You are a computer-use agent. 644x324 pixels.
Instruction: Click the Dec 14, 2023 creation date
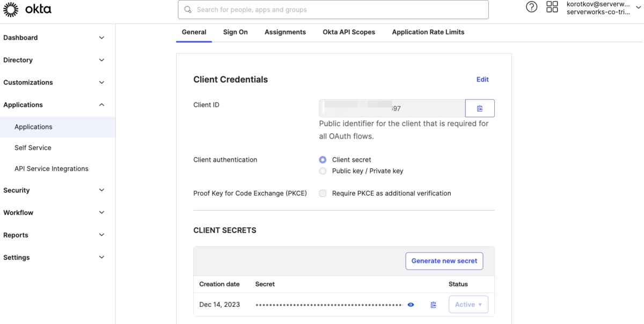pyautogui.click(x=219, y=305)
